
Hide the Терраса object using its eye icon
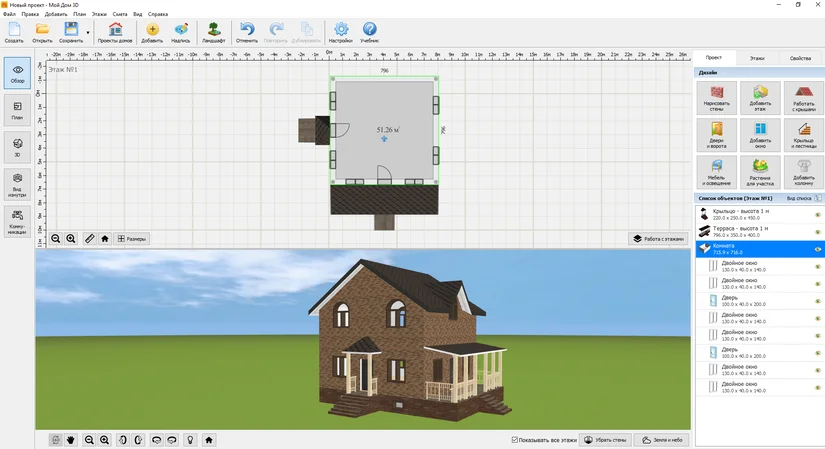pyautogui.click(x=817, y=231)
